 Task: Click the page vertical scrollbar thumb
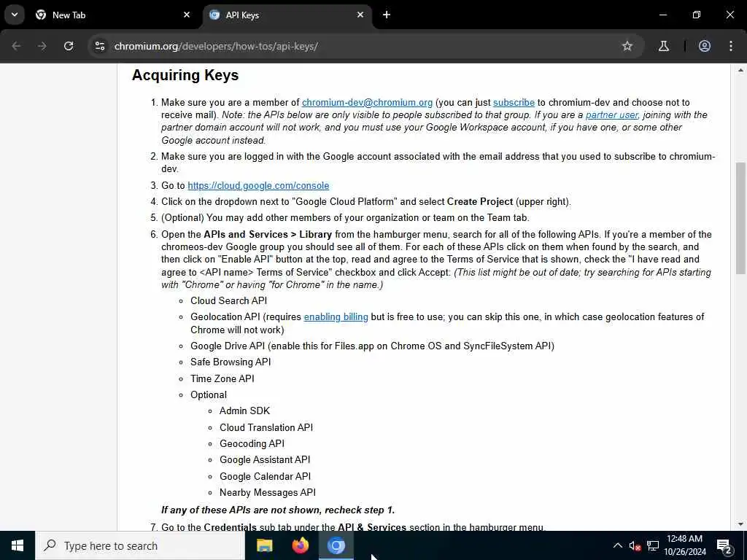(x=740, y=218)
